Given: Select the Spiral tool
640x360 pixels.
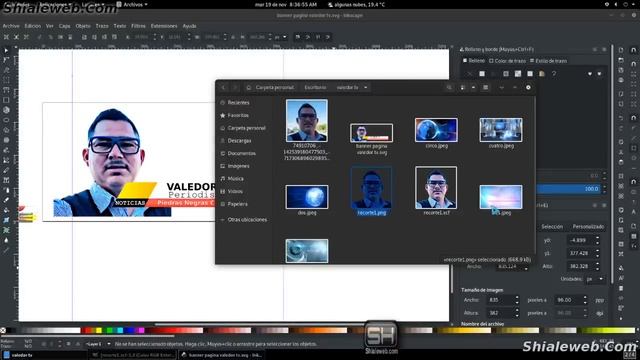Looking at the screenshot, I should coord(6,140).
